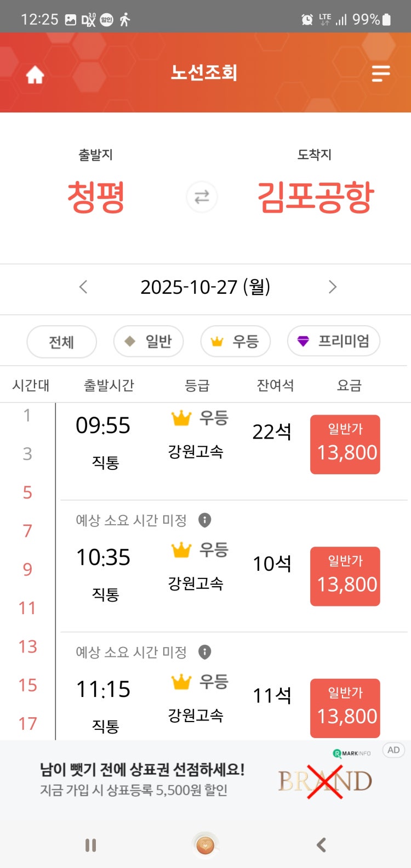Select 10:35 bus 13,800 fare button

345,576
